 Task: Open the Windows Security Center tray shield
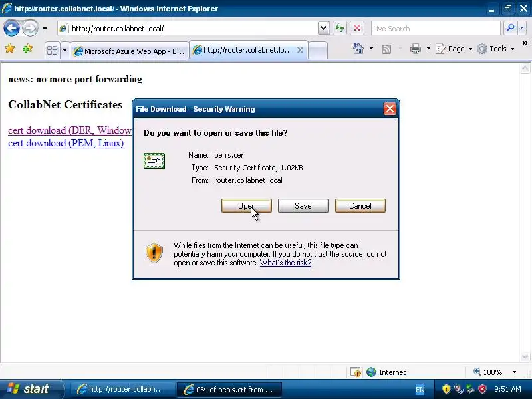446,389
